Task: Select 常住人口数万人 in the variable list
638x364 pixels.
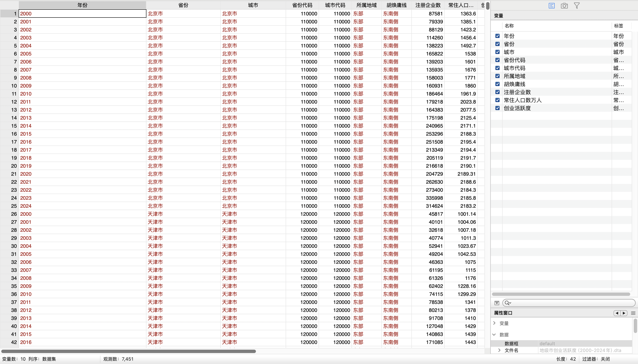Action: pos(522,100)
